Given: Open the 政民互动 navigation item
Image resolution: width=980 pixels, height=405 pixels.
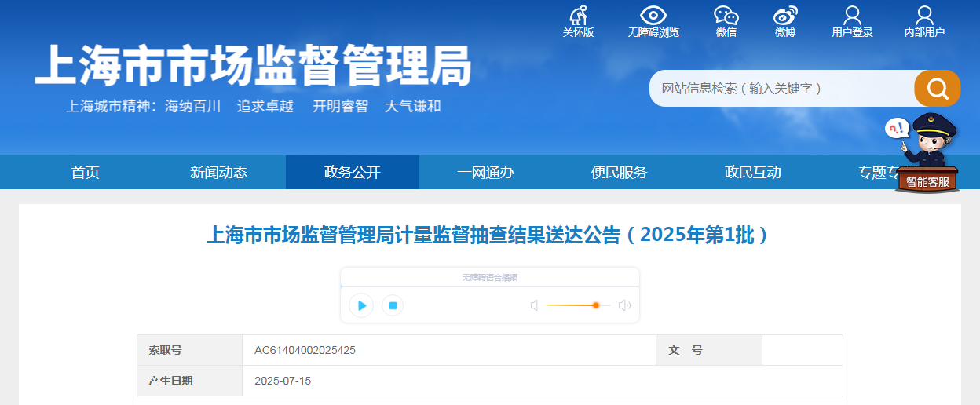Looking at the screenshot, I should pos(753,172).
